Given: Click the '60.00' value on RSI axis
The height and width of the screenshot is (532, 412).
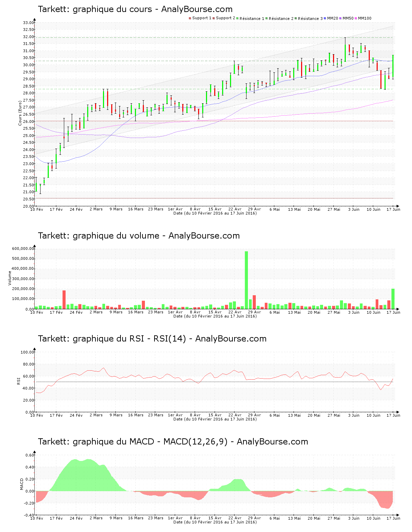Looking at the screenshot, I should [28, 376].
